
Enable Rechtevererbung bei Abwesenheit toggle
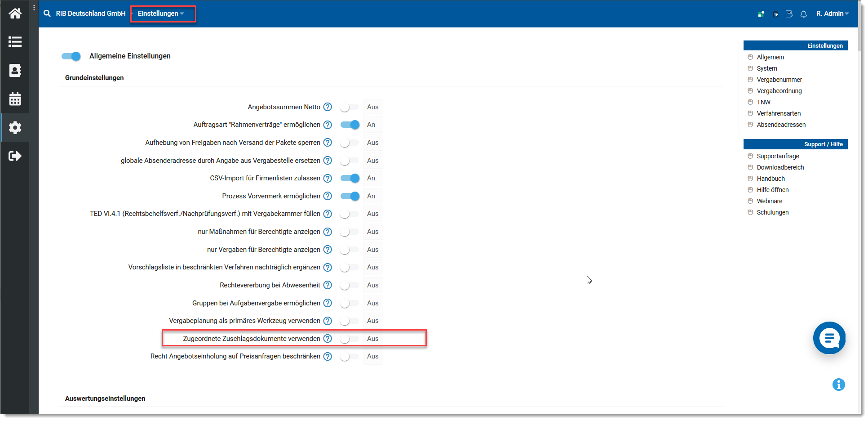pos(350,285)
